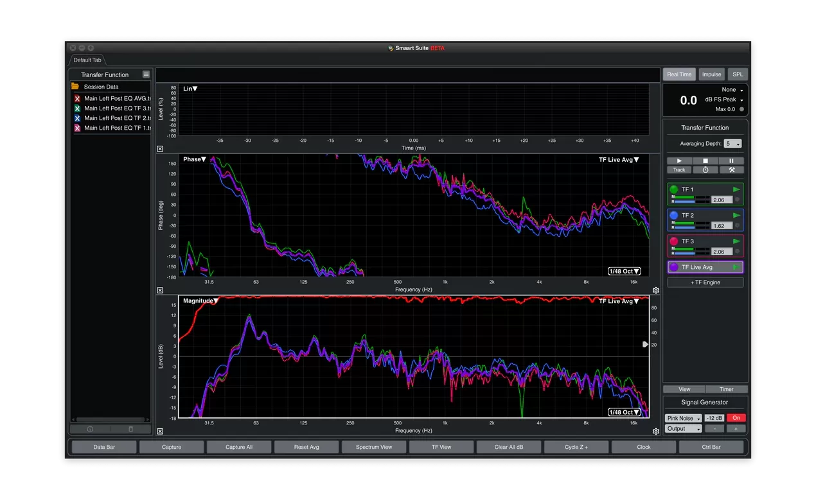
Task: Close the Magnitude graph pane
Action: coord(160,431)
